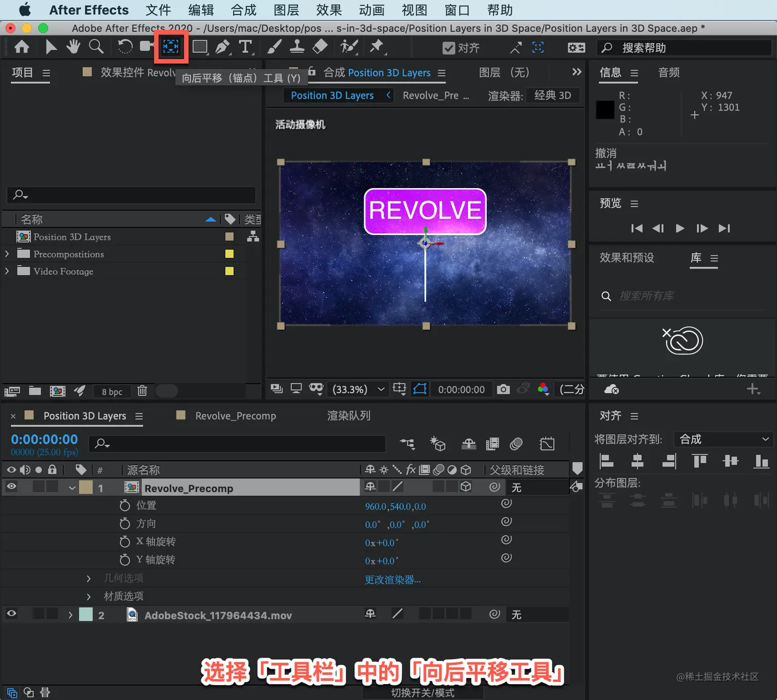This screenshot has height=700, width=777.
Task: Step to the next frame
Action: pos(702,229)
